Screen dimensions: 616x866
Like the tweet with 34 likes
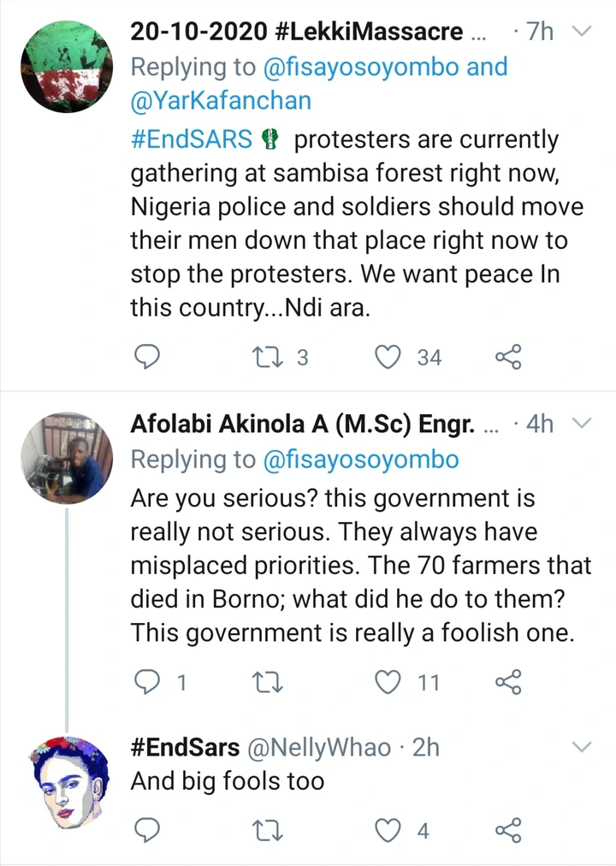tap(392, 357)
